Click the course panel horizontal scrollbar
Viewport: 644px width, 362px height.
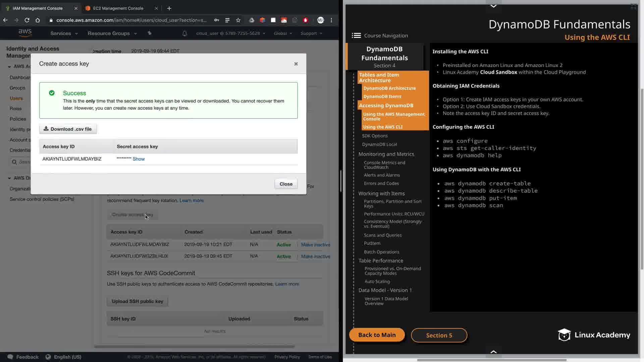click(492, 360)
